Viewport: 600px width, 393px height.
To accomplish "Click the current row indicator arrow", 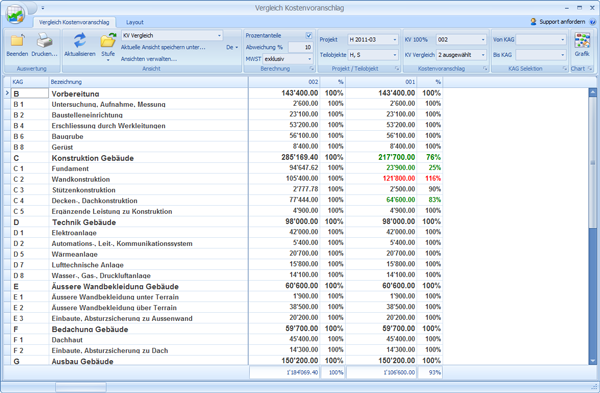I will click(x=7, y=93).
